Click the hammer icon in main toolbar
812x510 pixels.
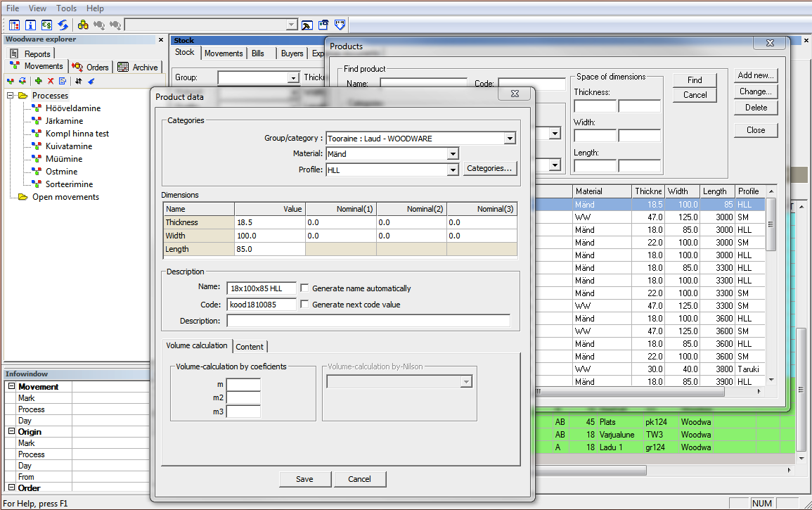[x=307, y=25]
